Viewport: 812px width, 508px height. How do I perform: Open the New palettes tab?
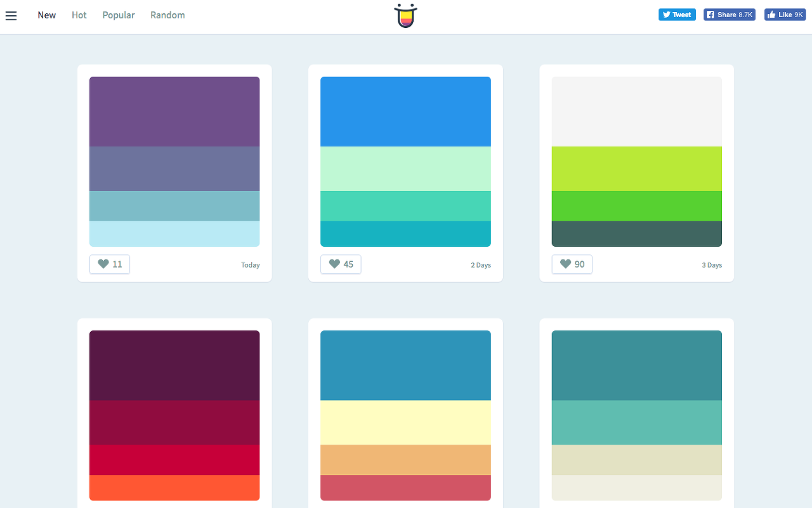click(47, 15)
